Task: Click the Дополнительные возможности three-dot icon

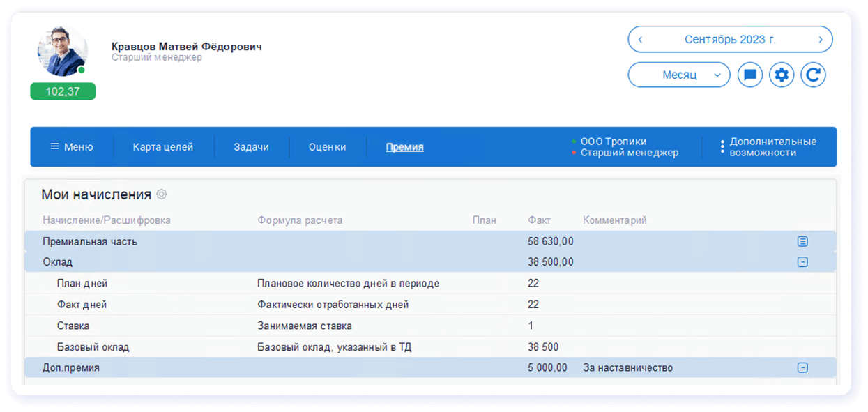Action: tap(722, 146)
